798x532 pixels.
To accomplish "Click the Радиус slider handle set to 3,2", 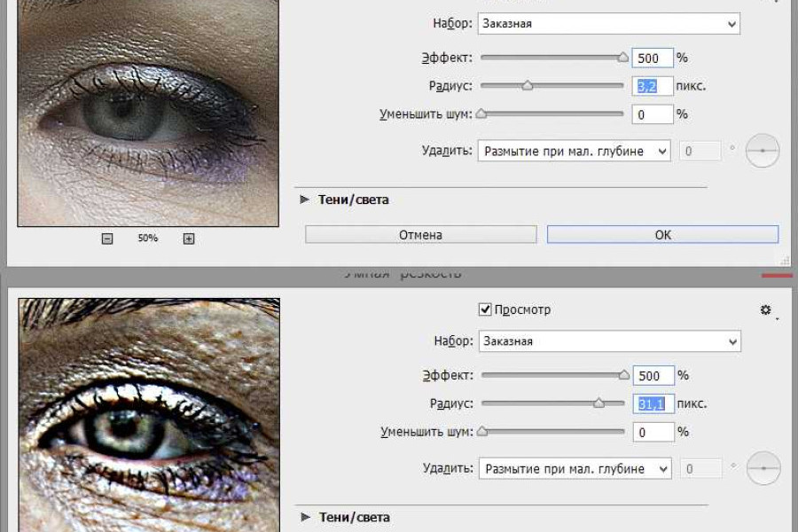I will (527, 86).
